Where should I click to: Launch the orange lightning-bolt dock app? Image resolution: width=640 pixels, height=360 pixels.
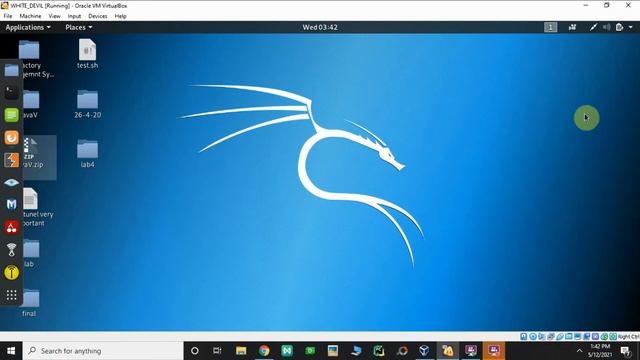pyautogui.click(x=11, y=160)
